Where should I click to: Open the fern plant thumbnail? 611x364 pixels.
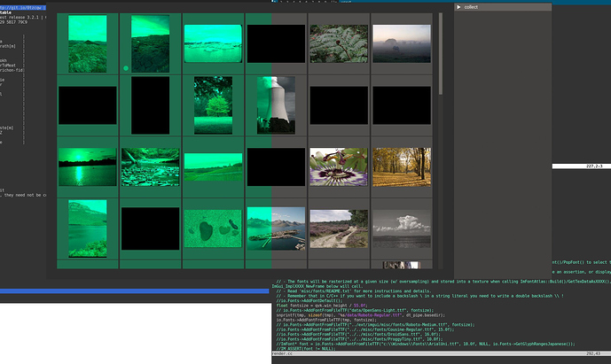click(338, 43)
